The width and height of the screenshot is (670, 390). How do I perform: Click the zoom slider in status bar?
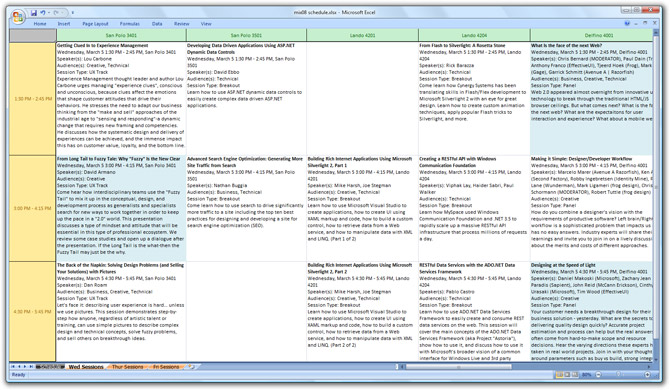[x=618, y=375]
